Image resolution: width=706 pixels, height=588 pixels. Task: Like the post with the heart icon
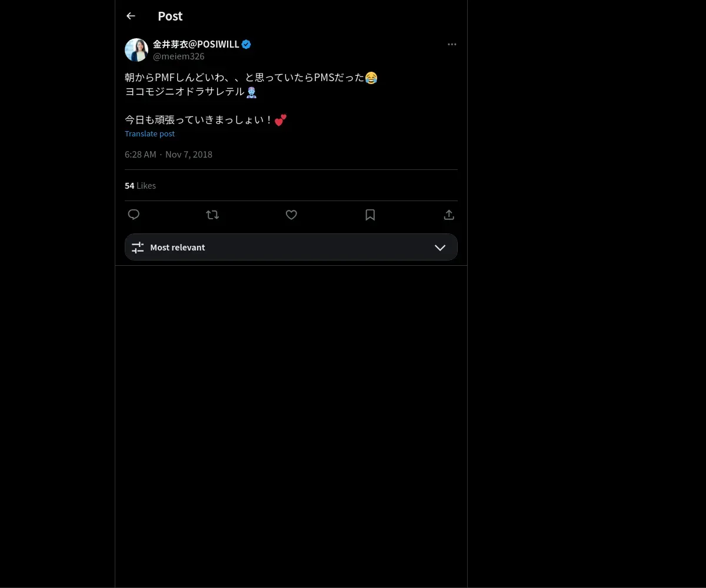(x=291, y=215)
